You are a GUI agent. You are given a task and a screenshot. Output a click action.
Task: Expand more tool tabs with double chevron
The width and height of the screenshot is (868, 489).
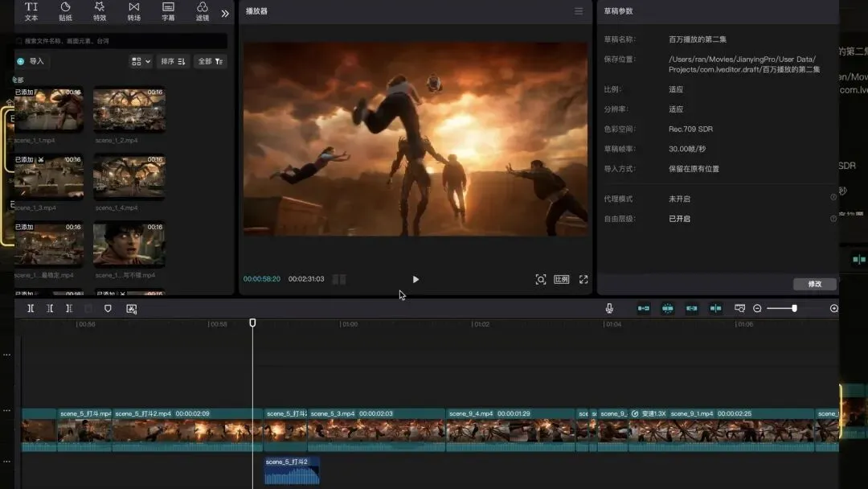[225, 13]
